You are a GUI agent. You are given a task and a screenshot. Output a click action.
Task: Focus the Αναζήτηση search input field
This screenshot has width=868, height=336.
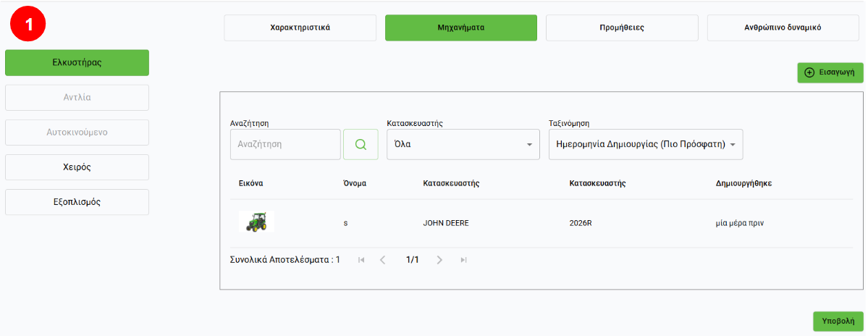point(285,144)
